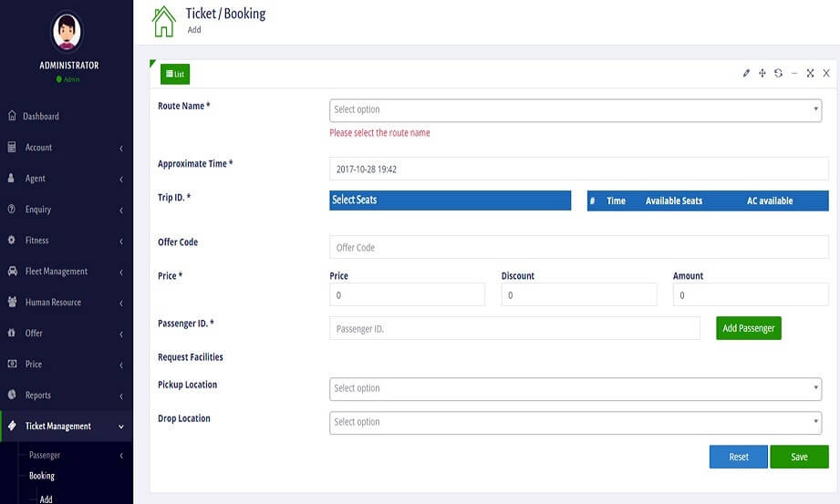840x504 pixels.
Task: Click the green home icon in header
Action: [x=163, y=21]
